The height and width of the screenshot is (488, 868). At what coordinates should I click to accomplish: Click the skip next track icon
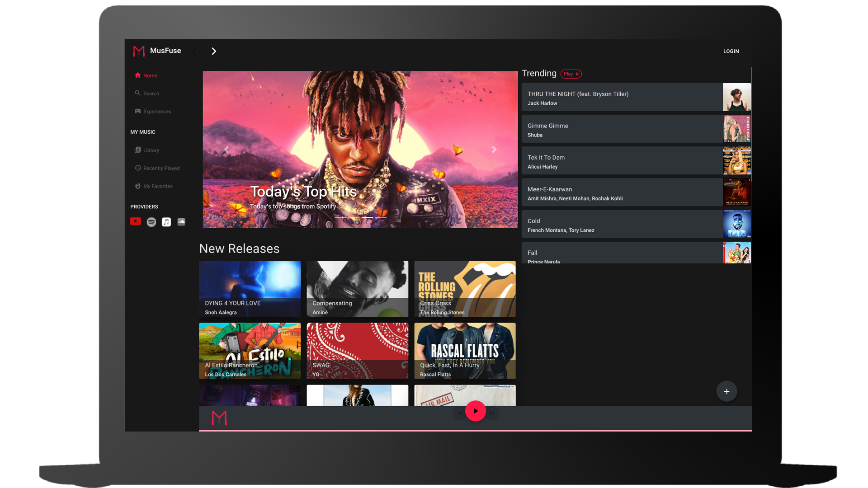click(492, 413)
